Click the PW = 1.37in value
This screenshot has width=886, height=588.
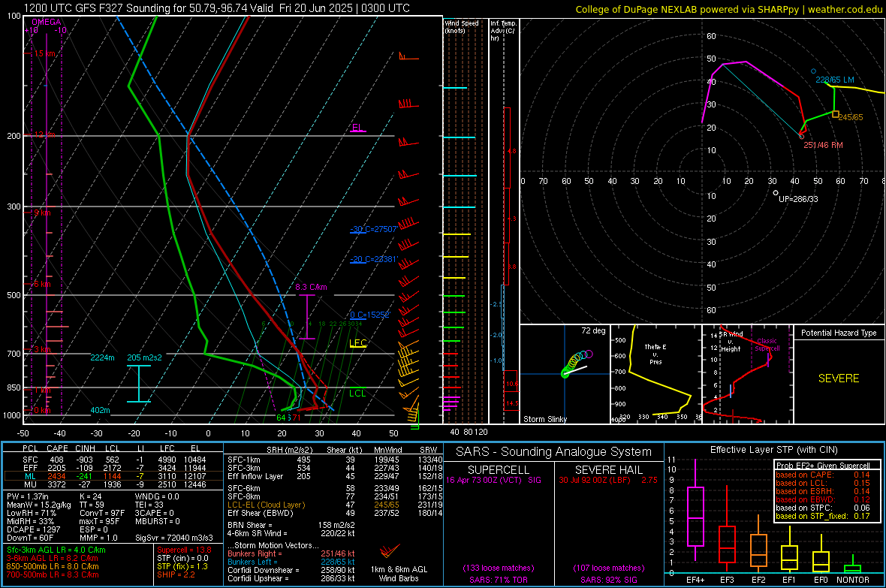pos(28,496)
